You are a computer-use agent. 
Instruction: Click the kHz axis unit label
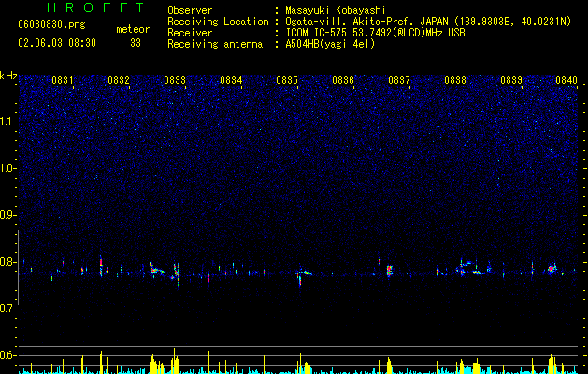[8, 76]
